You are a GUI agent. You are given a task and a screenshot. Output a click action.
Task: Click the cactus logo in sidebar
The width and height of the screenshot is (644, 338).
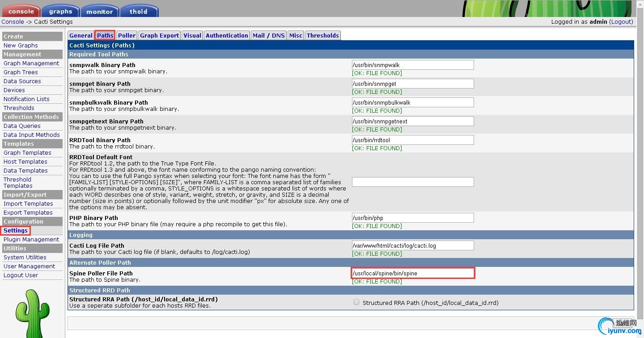pyautogui.click(x=32, y=313)
